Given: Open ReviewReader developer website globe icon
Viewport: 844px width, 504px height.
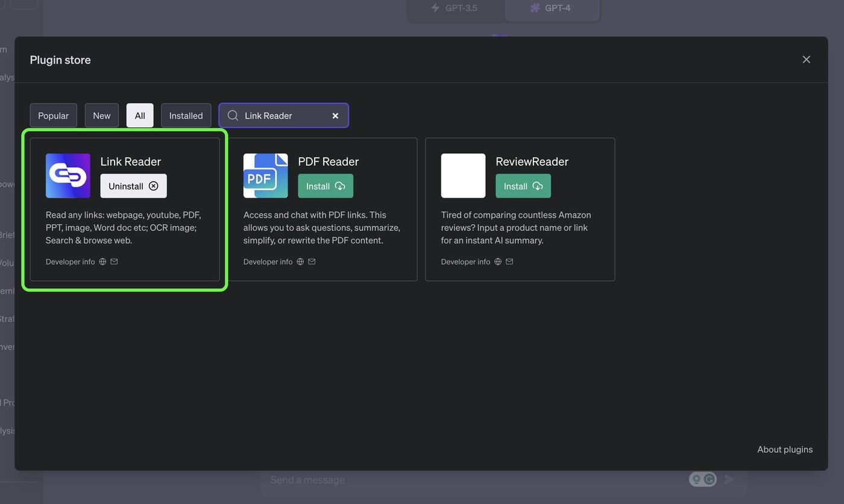Looking at the screenshot, I should click(498, 262).
